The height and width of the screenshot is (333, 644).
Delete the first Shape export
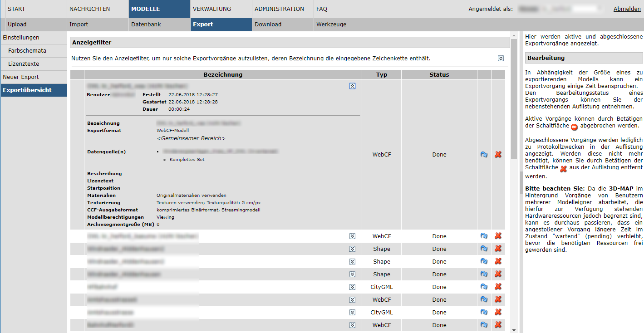pyautogui.click(x=498, y=249)
